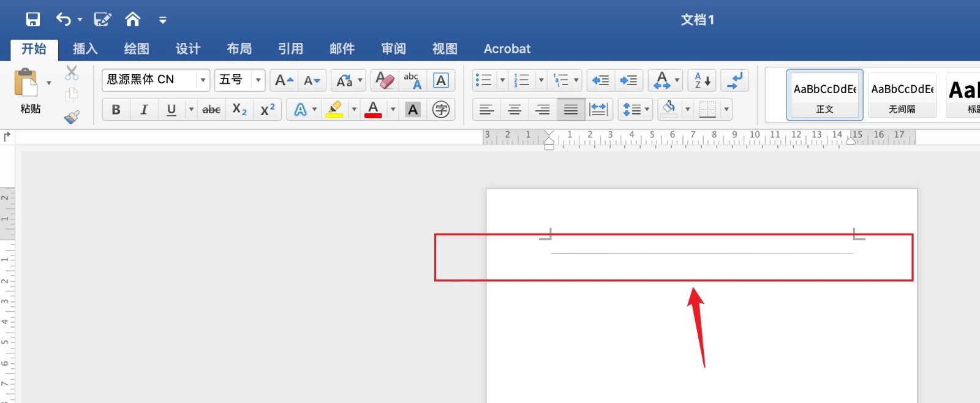Switch to the 开始 ribbon tab

[34, 49]
